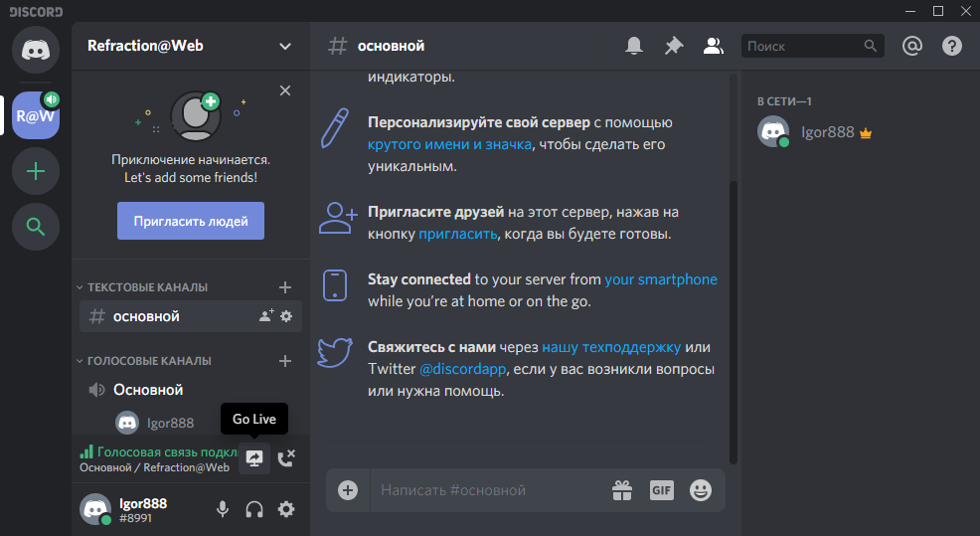Click the Поиск search field
Screen dimensions: 980x536
pyautogui.click(x=801, y=46)
